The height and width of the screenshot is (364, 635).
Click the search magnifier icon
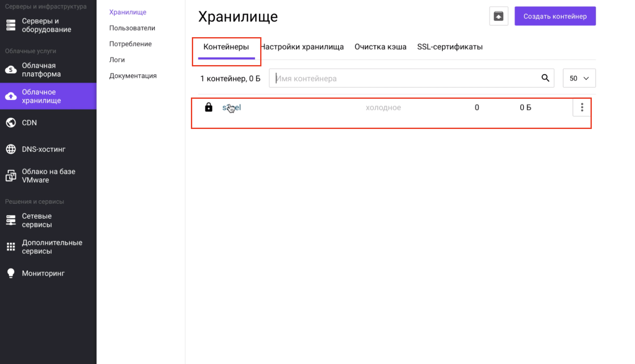point(545,78)
